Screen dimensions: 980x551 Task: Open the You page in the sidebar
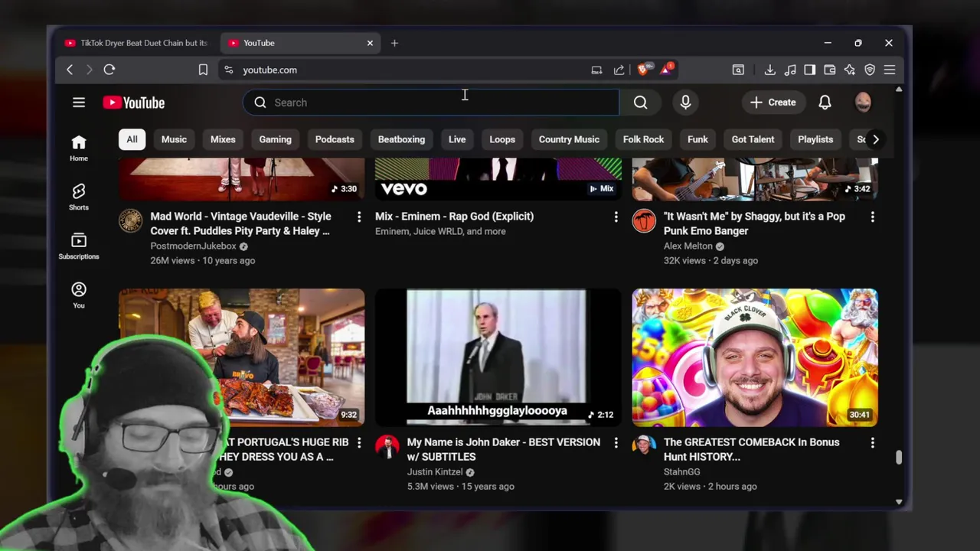[x=79, y=295]
